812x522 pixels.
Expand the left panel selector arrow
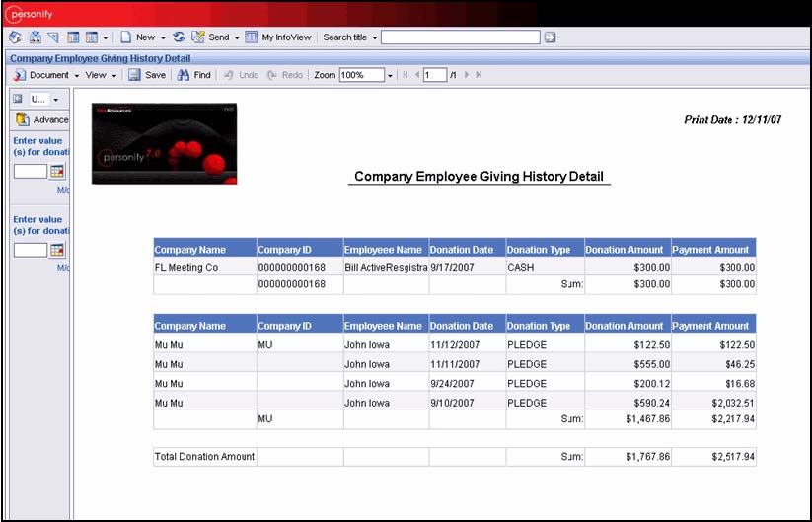point(56,100)
